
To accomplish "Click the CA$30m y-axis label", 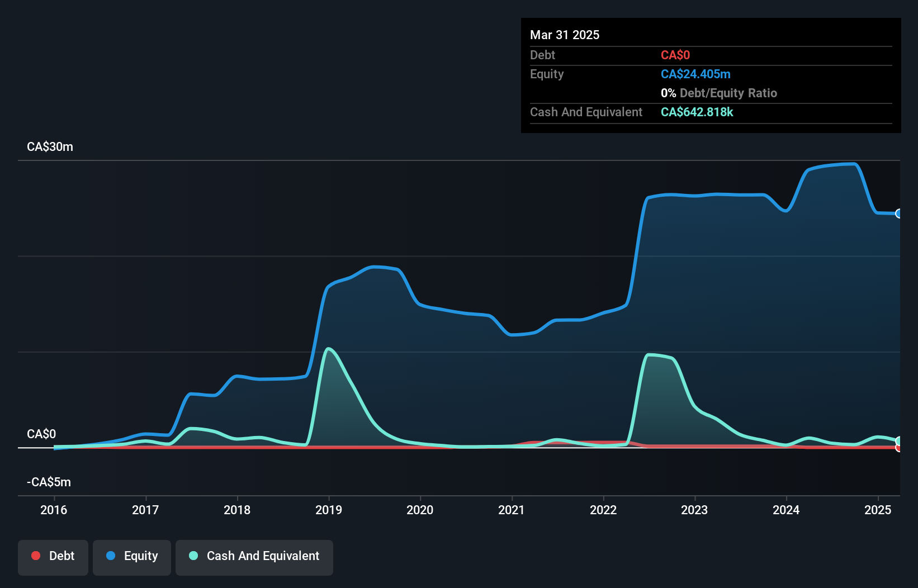I will [x=50, y=147].
